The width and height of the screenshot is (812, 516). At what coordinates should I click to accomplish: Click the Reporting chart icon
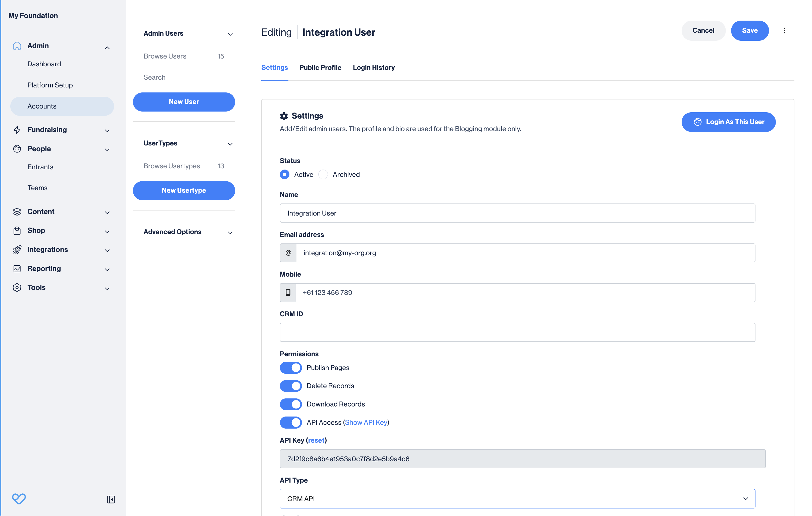17,269
